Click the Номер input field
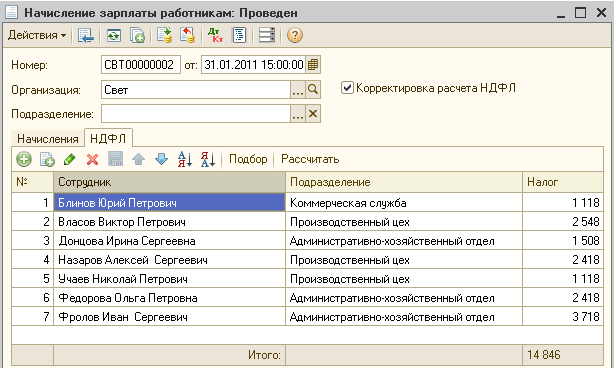 point(141,65)
